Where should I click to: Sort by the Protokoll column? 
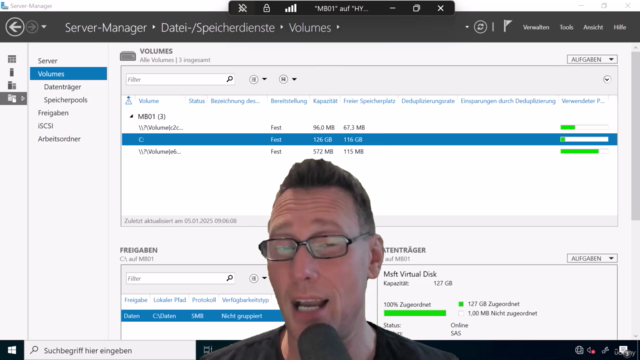pos(204,300)
